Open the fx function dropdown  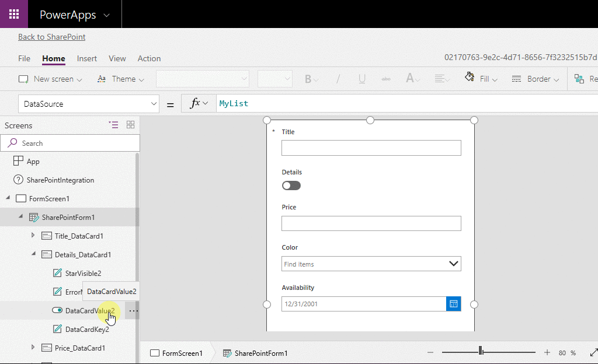[199, 103]
